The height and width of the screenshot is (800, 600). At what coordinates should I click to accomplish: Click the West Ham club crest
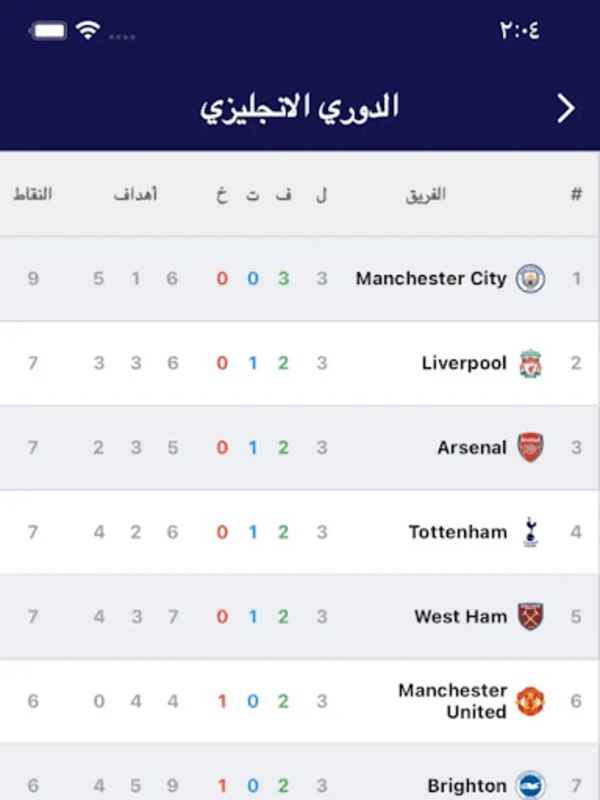tap(530, 616)
